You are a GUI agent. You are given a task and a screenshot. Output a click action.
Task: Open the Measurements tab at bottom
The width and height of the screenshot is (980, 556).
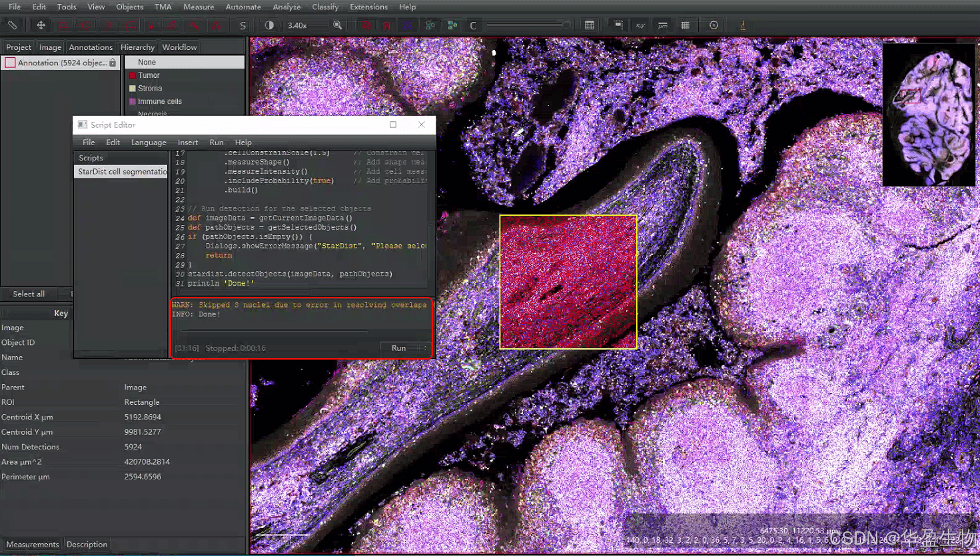click(x=33, y=545)
